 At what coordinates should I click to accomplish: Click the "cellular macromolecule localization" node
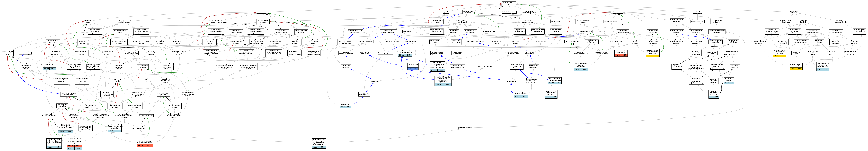pyautogui.click(x=717, y=31)
